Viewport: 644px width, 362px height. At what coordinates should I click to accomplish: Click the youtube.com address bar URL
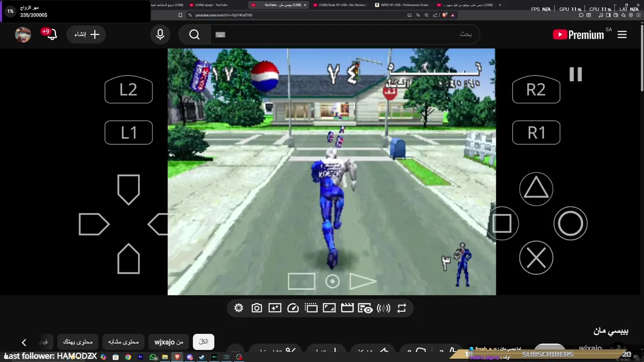coord(224,15)
